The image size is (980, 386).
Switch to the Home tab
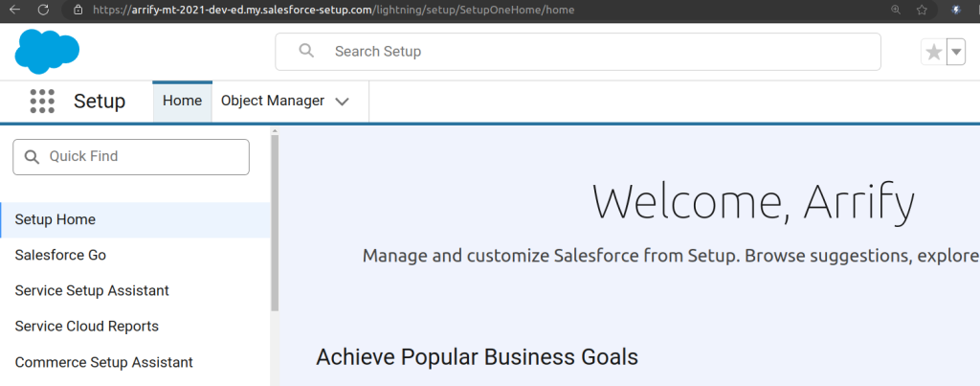182,101
